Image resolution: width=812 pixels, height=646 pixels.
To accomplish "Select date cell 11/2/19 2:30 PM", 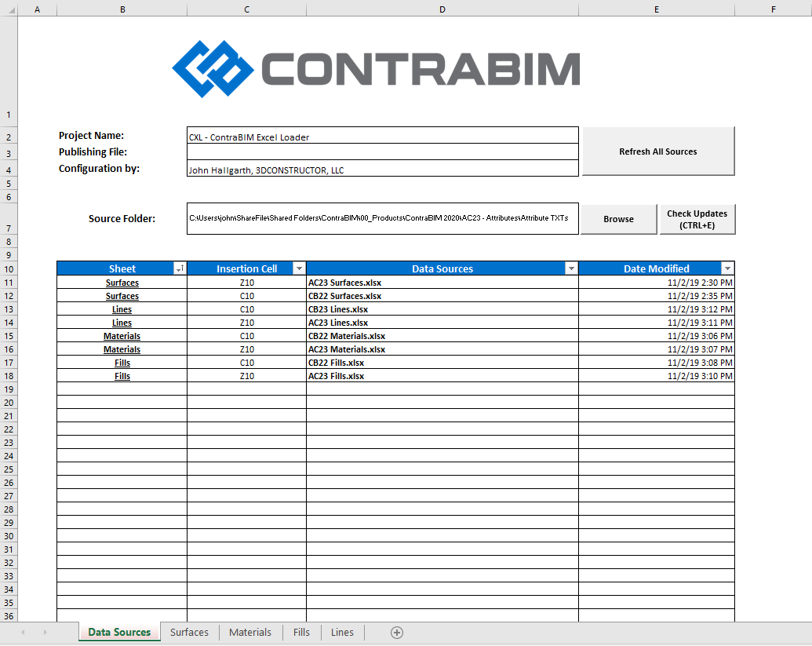I will pos(657,283).
